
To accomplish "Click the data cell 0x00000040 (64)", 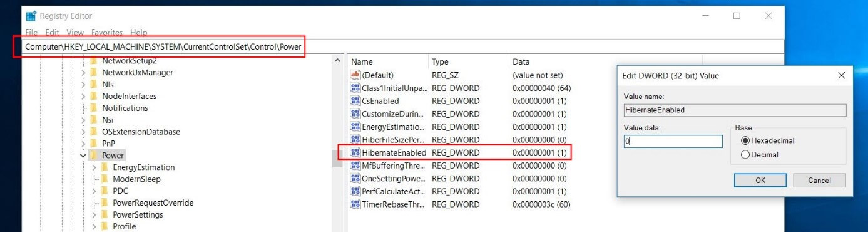I will point(541,88).
